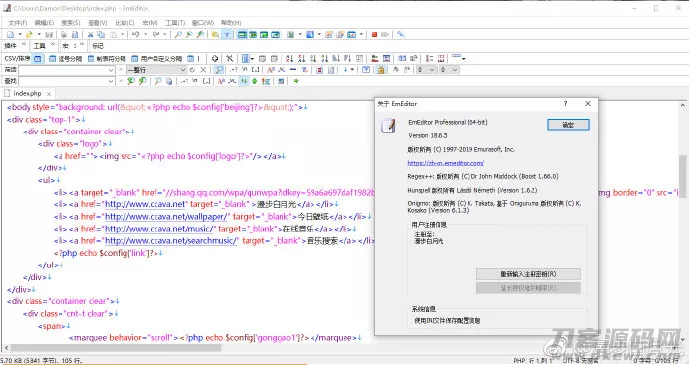Open the 整行 column combo box
This screenshot has width=690, height=365.
pos(157,70)
